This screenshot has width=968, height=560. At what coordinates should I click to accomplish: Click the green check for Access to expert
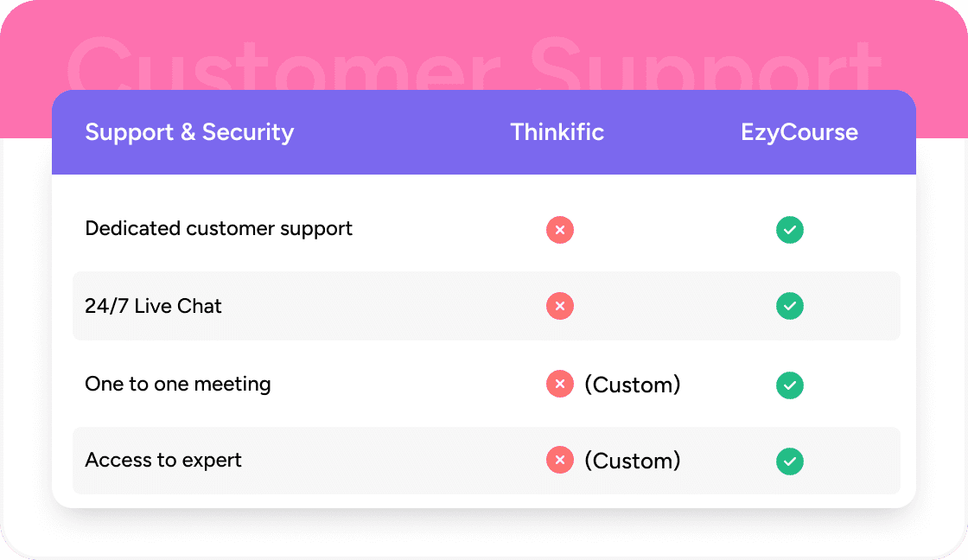[789, 461]
